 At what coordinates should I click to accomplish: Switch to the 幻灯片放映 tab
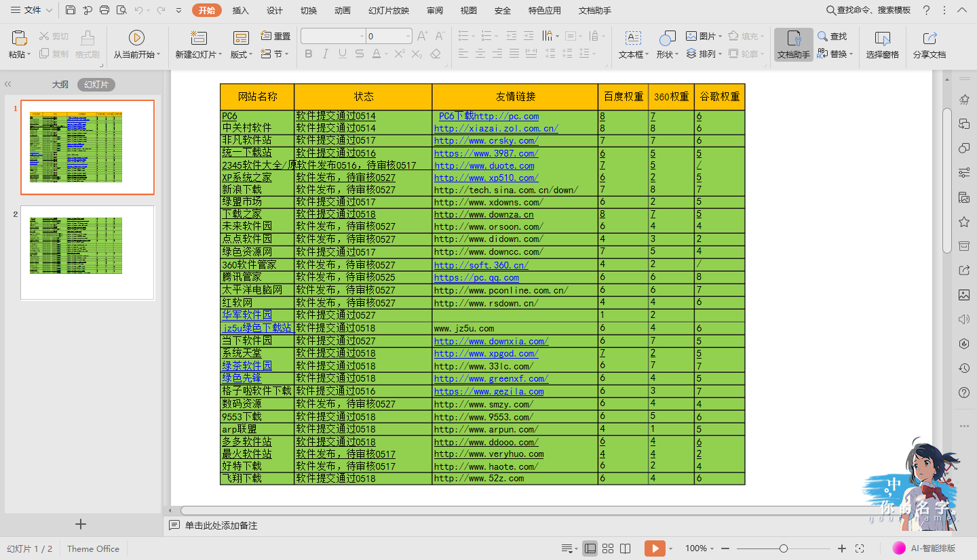tap(389, 11)
